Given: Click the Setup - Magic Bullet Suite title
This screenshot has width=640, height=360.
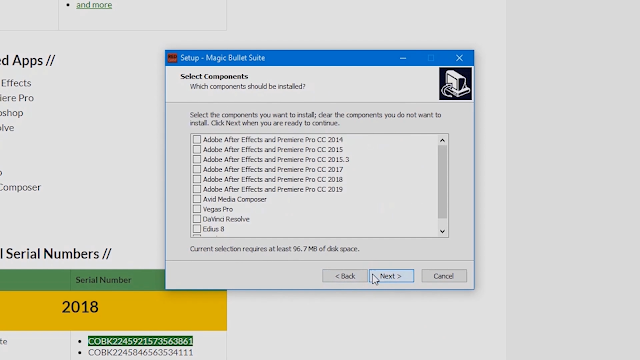Looking at the screenshot, I should (x=223, y=58).
